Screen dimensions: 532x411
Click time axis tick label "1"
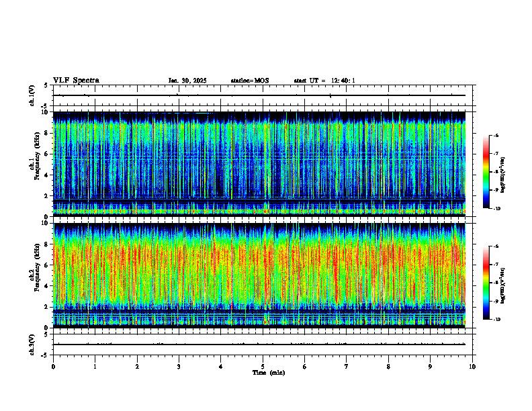pos(95,367)
